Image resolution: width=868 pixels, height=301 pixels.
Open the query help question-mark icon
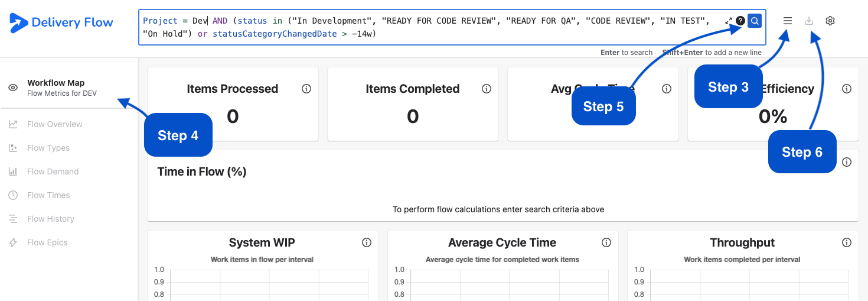(x=740, y=21)
